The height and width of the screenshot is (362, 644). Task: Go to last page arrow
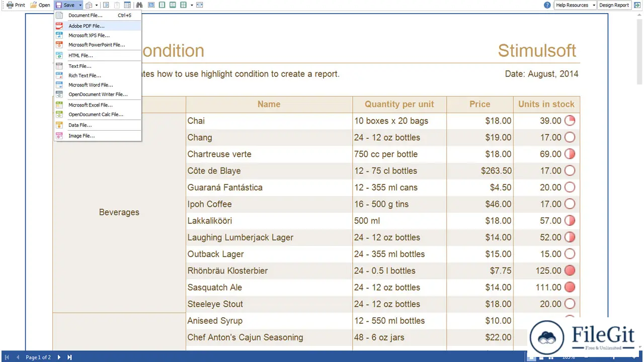(x=69, y=357)
